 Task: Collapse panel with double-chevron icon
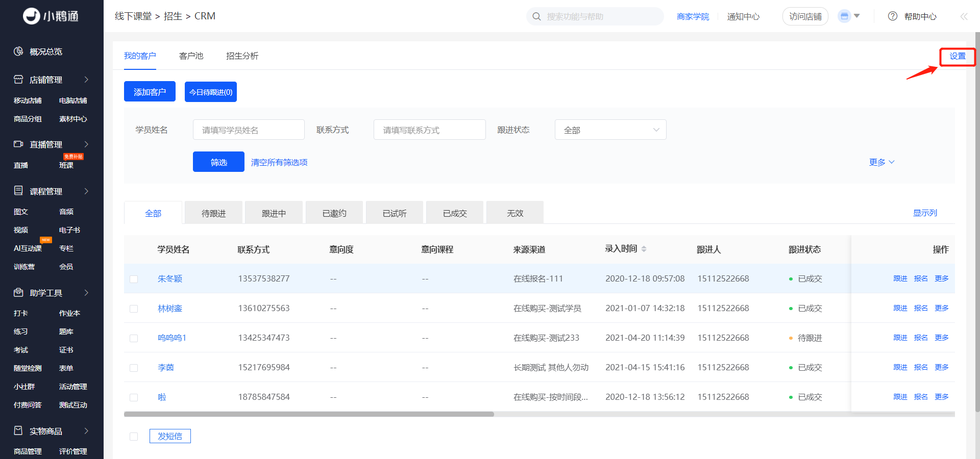[964, 16]
